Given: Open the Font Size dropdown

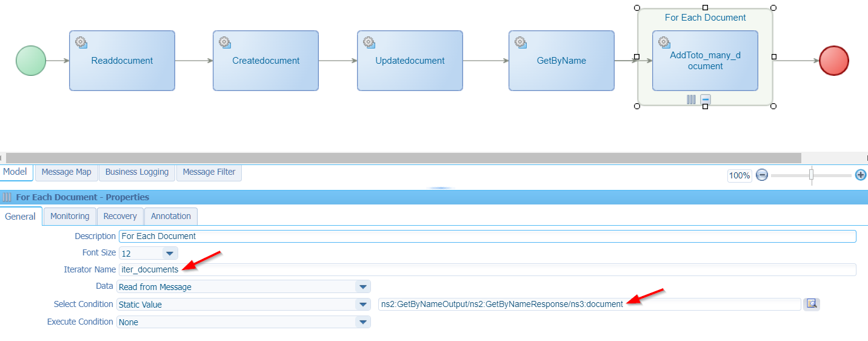Looking at the screenshot, I should click(170, 253).
